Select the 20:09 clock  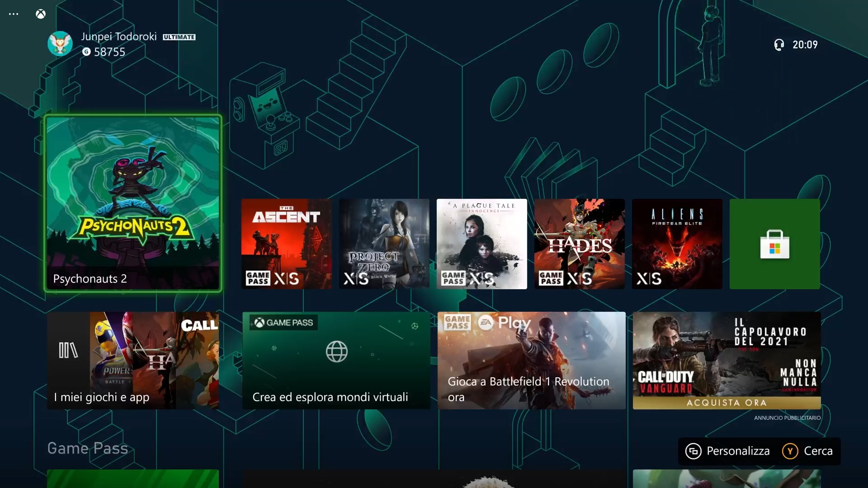[805, 44]
